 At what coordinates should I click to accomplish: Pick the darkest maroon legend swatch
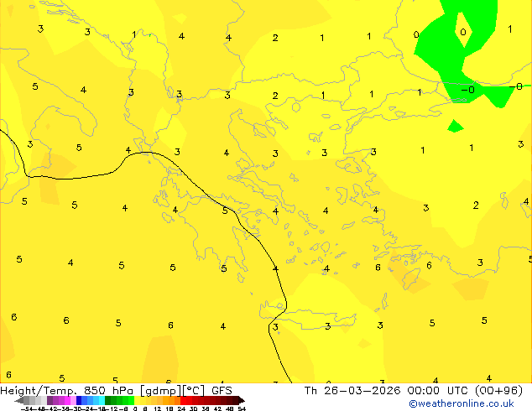[x=236, y=401]
